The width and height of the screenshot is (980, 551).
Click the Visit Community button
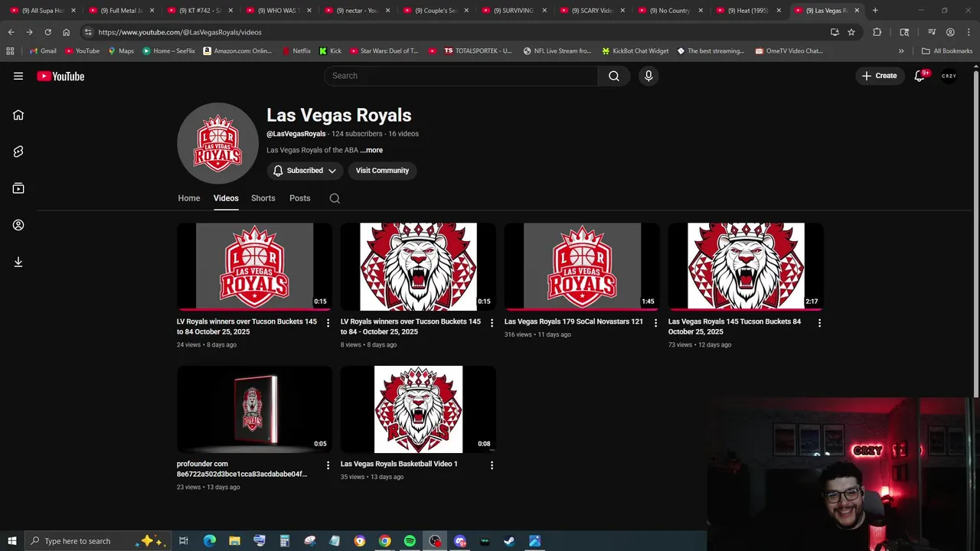coord(382,171)
